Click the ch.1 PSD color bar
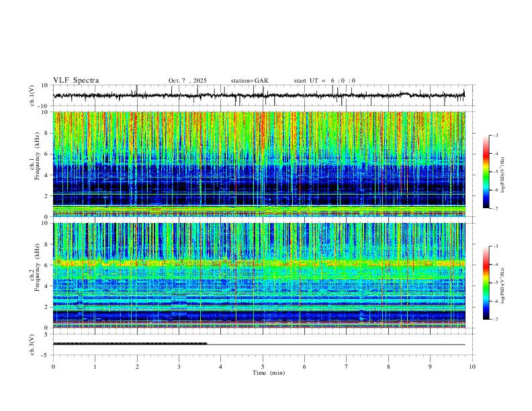Image resolution: width=532 pixels, height=411 pixels. coord(486,172)
